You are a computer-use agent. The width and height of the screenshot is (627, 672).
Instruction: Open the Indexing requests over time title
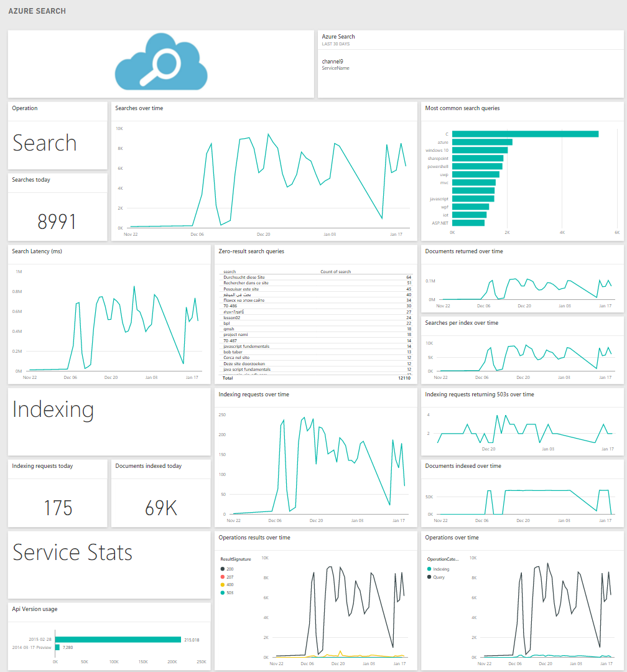tap(254, 394)
